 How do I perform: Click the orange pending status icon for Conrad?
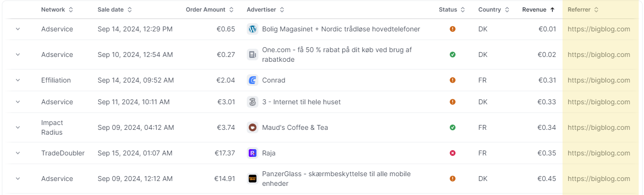point(452,80)
